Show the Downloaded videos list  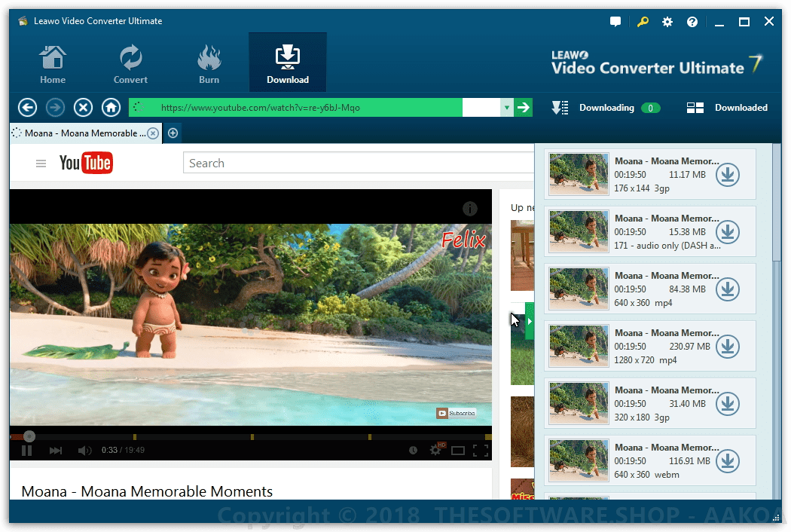pyautogui.click(x=727, y=108)
